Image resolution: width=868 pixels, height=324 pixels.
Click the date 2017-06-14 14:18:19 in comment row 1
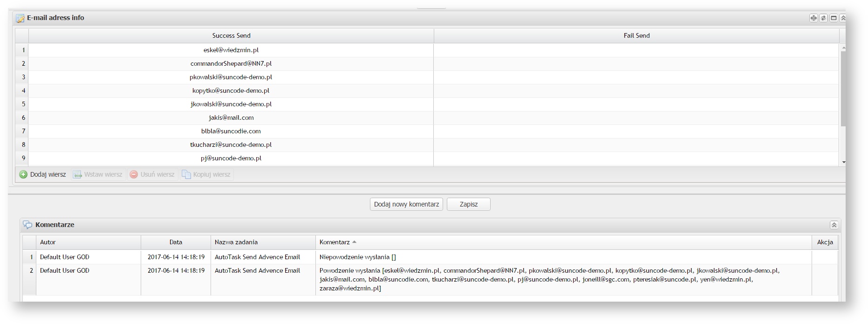pos(176,257)
